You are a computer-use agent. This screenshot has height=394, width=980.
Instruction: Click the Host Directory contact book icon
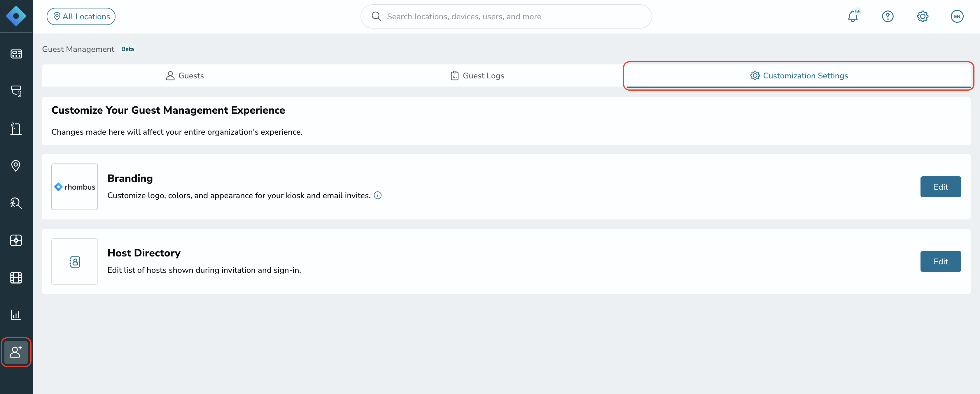pos(75,261)
